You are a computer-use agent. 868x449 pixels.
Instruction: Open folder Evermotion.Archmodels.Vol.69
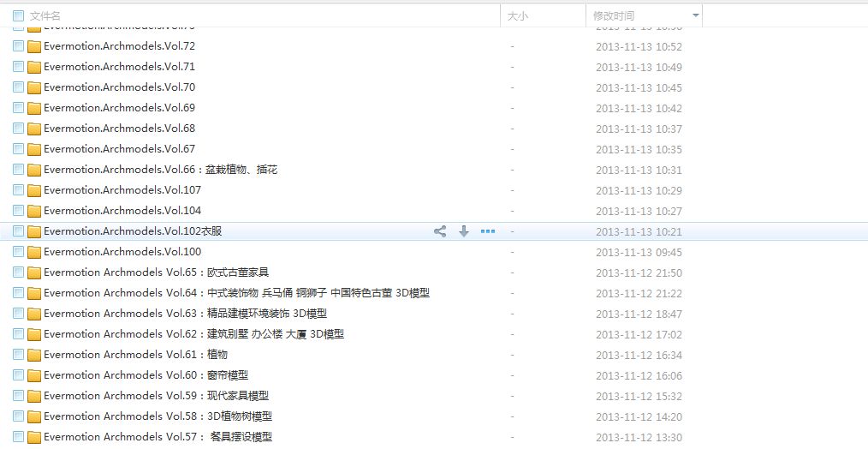120,108
